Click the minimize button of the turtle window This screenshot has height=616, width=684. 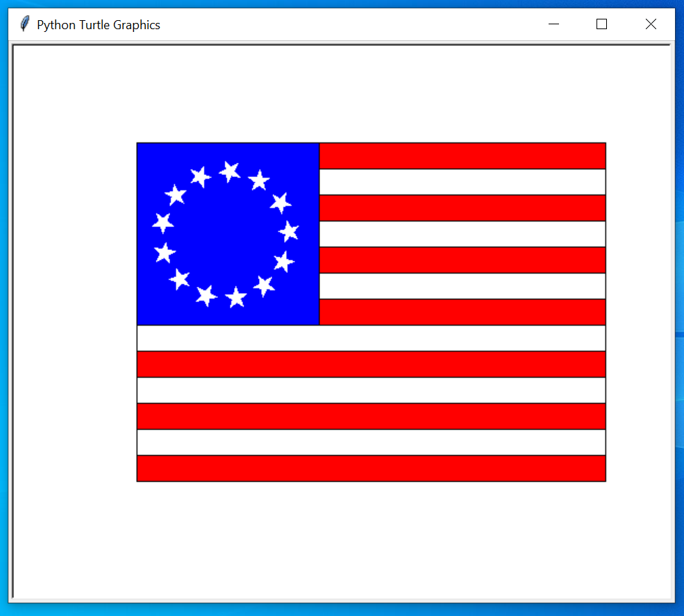(x=553, y=24)
